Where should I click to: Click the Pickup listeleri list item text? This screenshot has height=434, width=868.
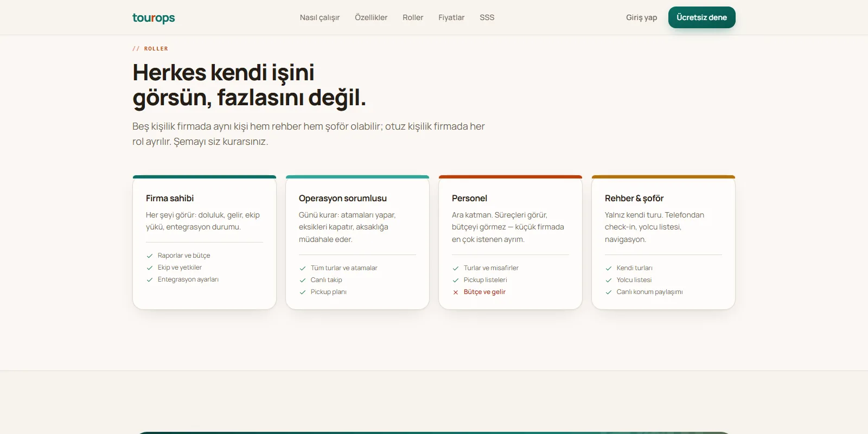pyautogui.click(x=486, y=280)
